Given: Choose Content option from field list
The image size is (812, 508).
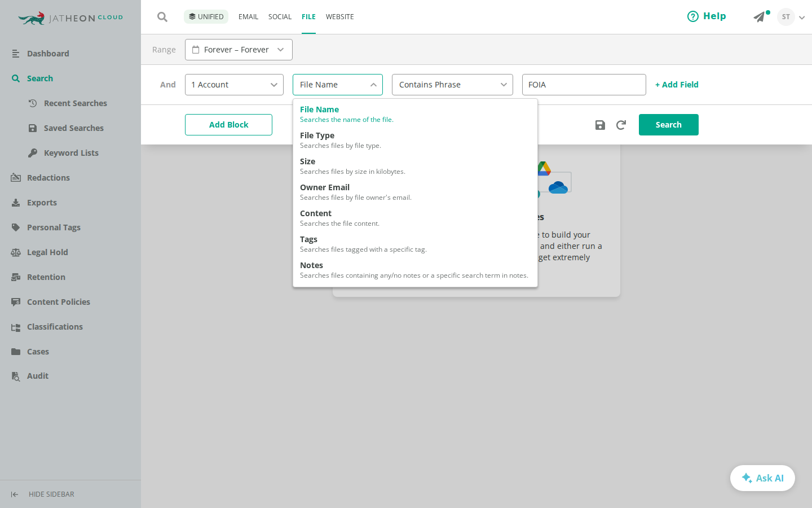Looking at the screenshot, I should point(415,218).
